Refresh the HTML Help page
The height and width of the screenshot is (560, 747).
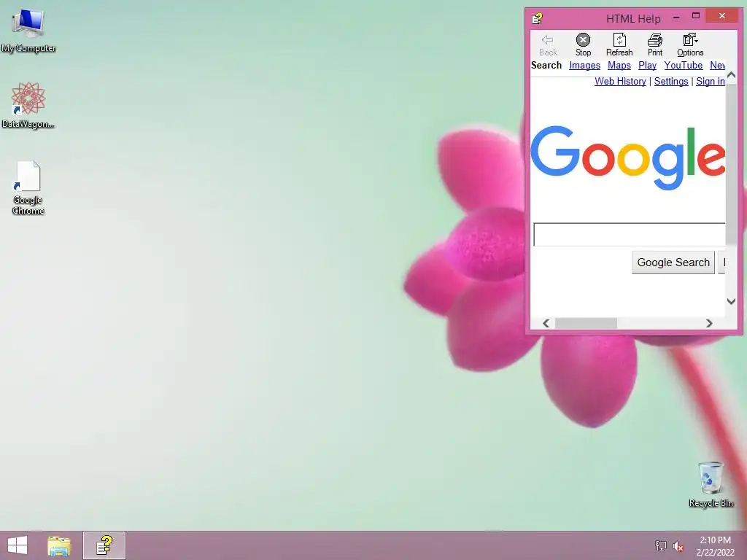(619, 44)
